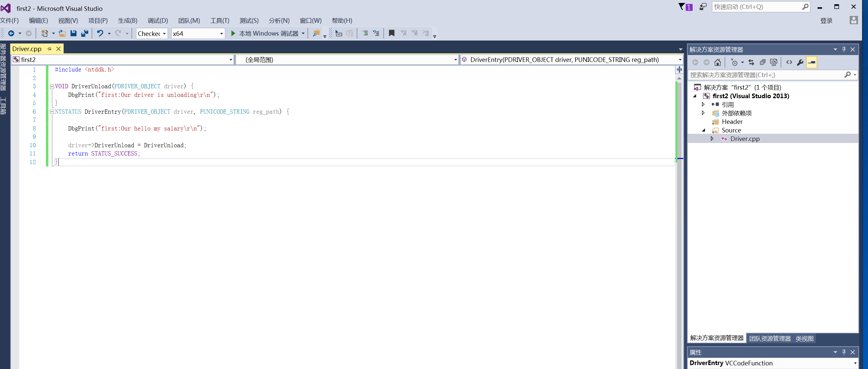Open the 调试(D) menu
This screenshot has width=868, height=369.
(157, 20)
